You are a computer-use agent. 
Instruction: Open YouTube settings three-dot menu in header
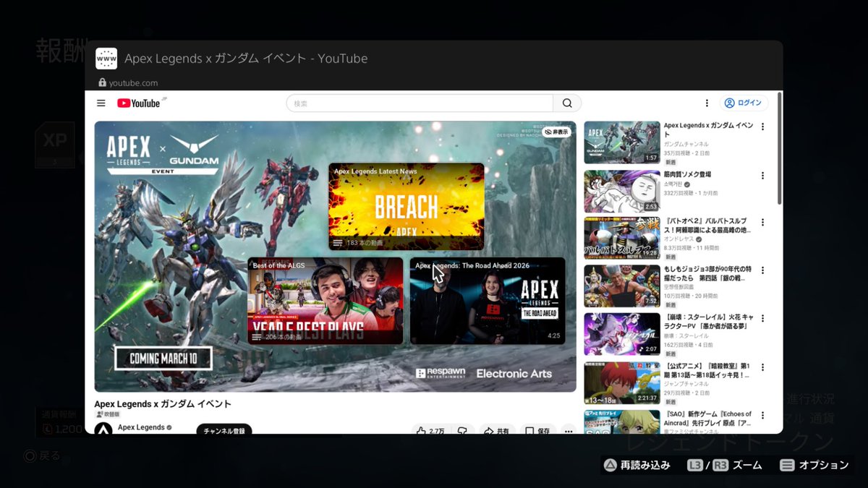tap(707, 103)
